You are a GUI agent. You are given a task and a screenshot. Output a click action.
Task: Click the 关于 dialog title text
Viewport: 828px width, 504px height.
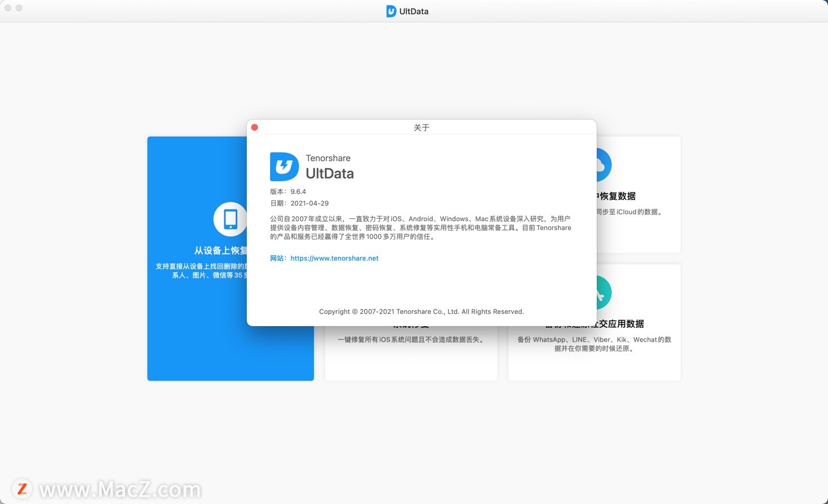click(x=421, y=128)
